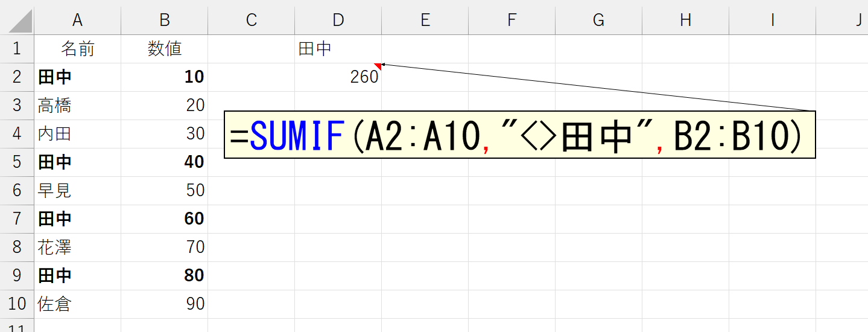
Task: Click cell A6 containing 早見
Action: [77, 191]
